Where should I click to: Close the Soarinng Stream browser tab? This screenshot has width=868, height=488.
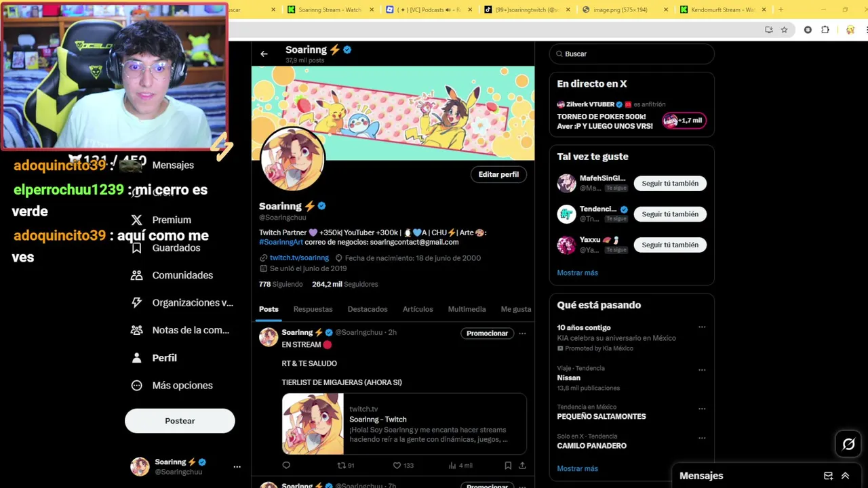pyautogui.click(x=372, y=9)
